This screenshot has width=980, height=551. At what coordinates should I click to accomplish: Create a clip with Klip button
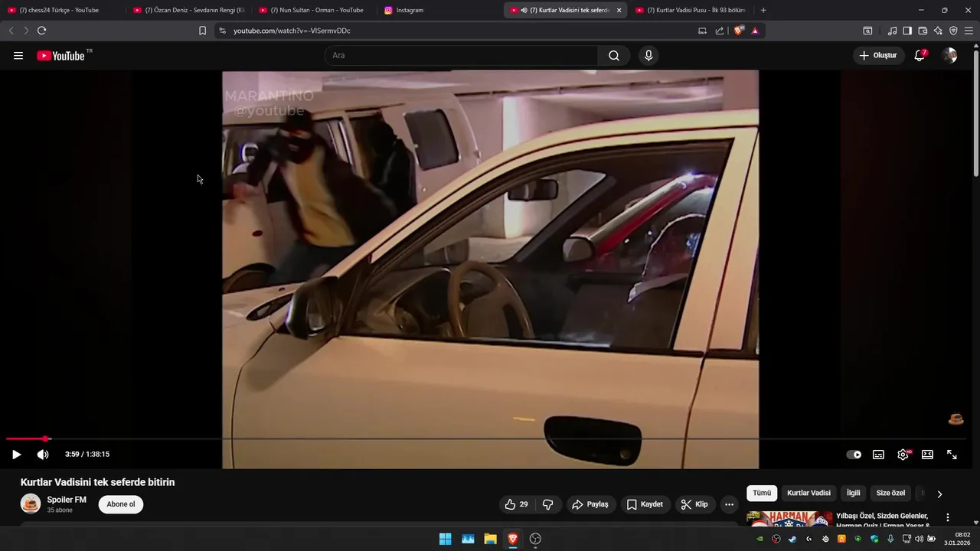pyautogui.click(x=695, y=504)
